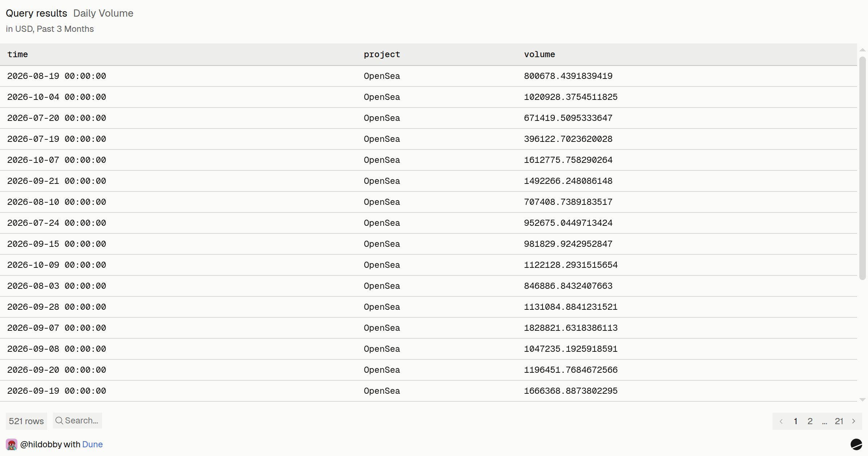Open the Dune link
The image size is (868, 456).
click(x=92, y=444)
